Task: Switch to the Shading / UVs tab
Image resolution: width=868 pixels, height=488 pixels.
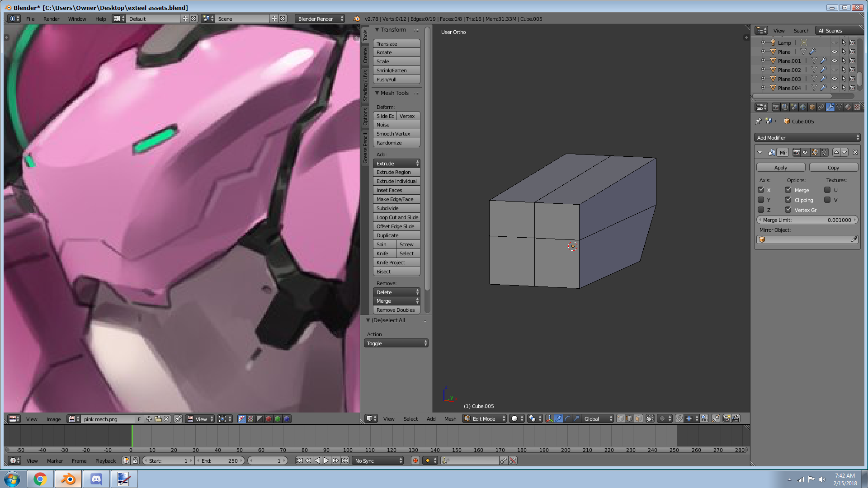Action: pos(365,85)
